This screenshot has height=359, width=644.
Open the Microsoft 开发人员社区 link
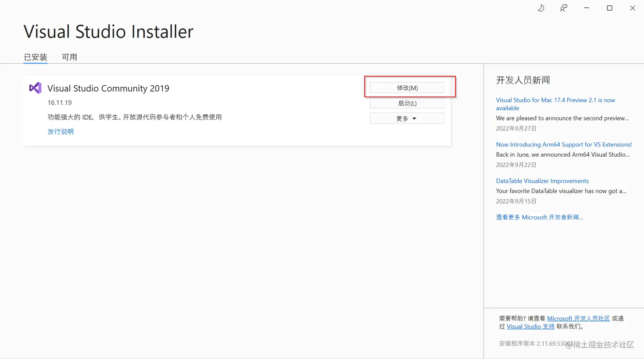tap(578, 318)
